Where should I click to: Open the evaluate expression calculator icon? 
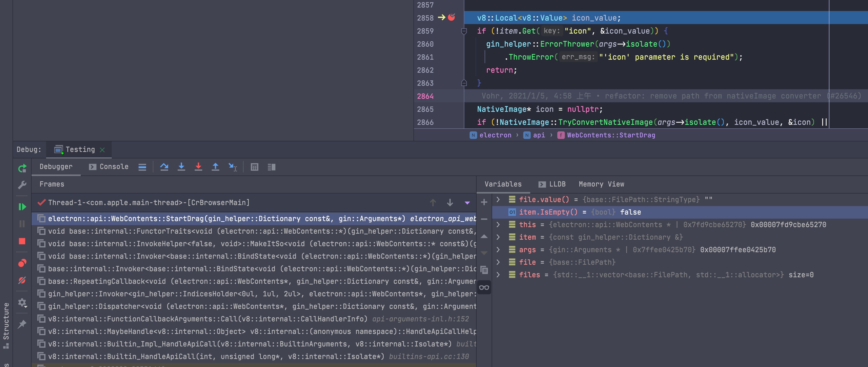pyautogui.click(x=254, y=167)
